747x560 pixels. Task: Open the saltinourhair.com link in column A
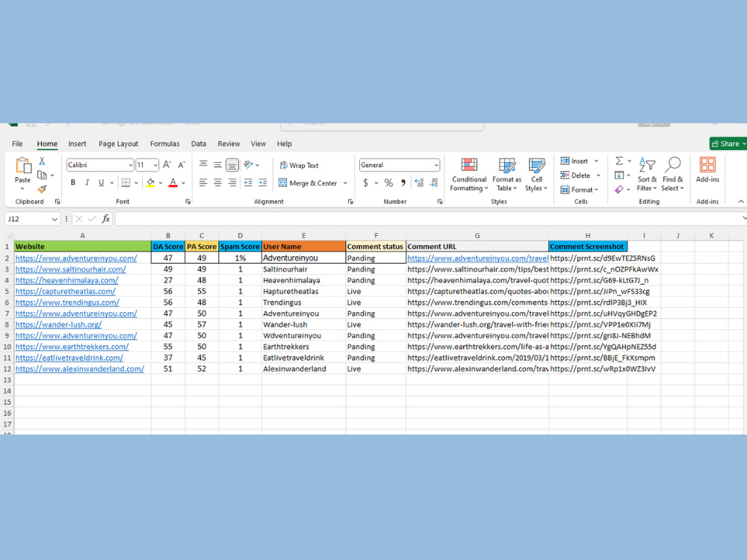[x=70, y=269]
